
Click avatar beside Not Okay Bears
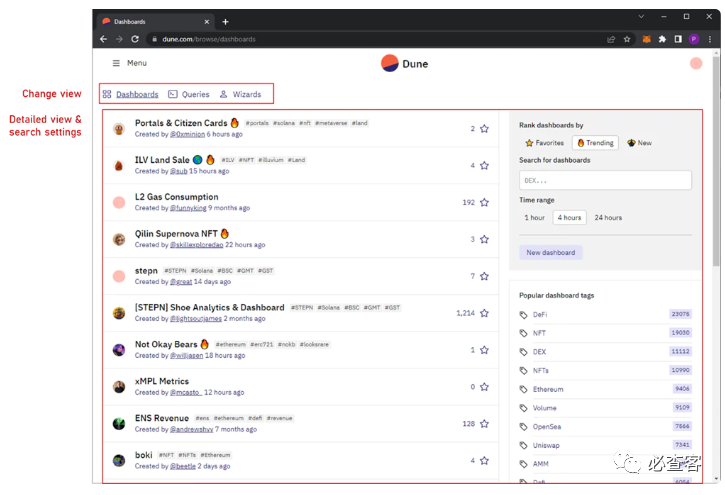(119, 350)
